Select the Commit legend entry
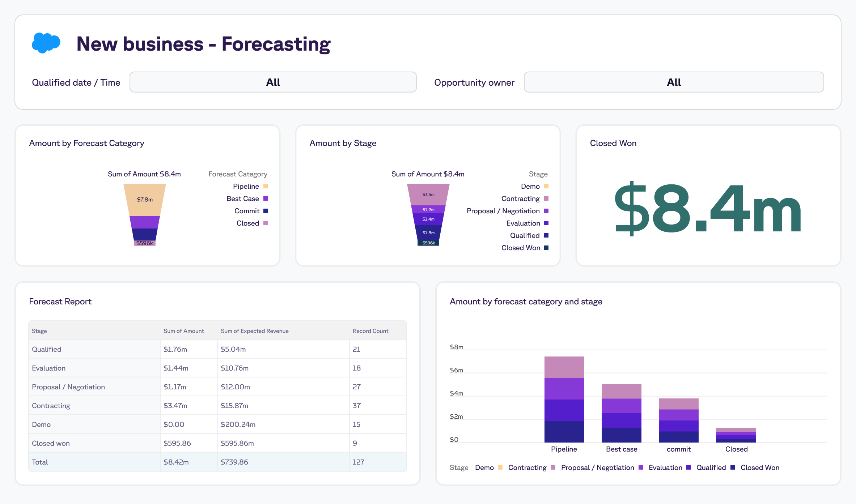Image resolution: width=856 pixels, height=504 pixels. [247, 211]
